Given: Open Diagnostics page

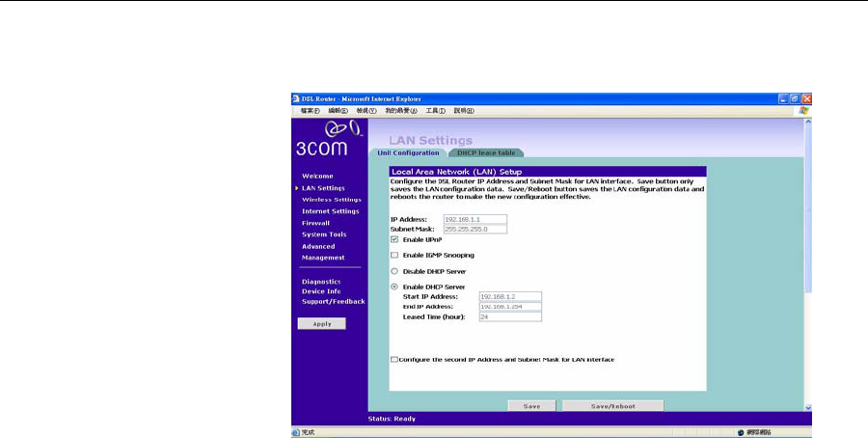Looking at the screenshot, I should (321, 282).
